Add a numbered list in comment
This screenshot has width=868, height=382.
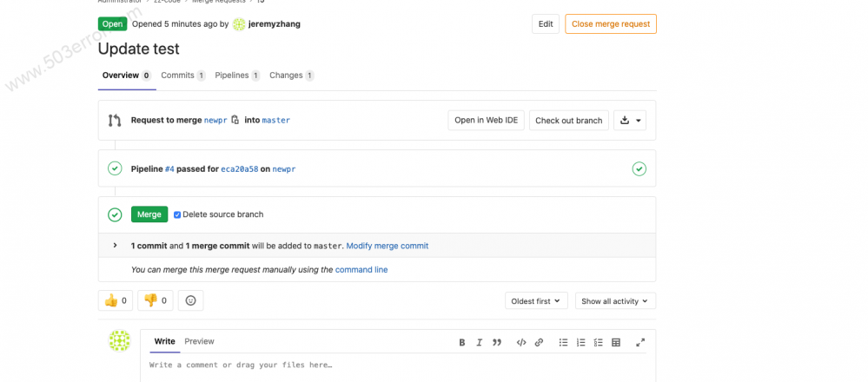580,342
